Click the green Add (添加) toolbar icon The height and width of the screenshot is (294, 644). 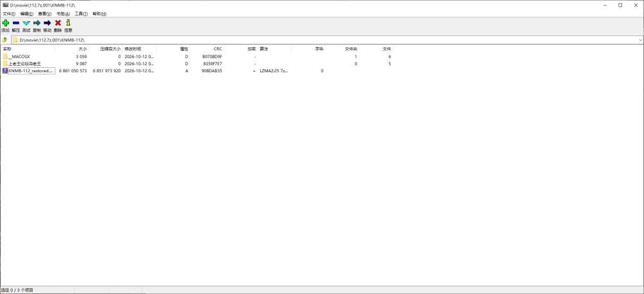click(x=5, y=23)
